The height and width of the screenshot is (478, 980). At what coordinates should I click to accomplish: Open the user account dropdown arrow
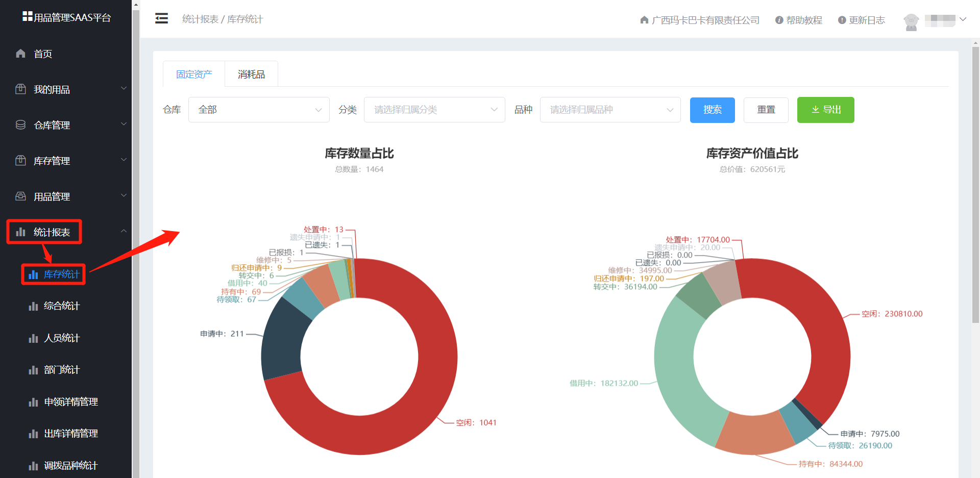coord(963,19)
